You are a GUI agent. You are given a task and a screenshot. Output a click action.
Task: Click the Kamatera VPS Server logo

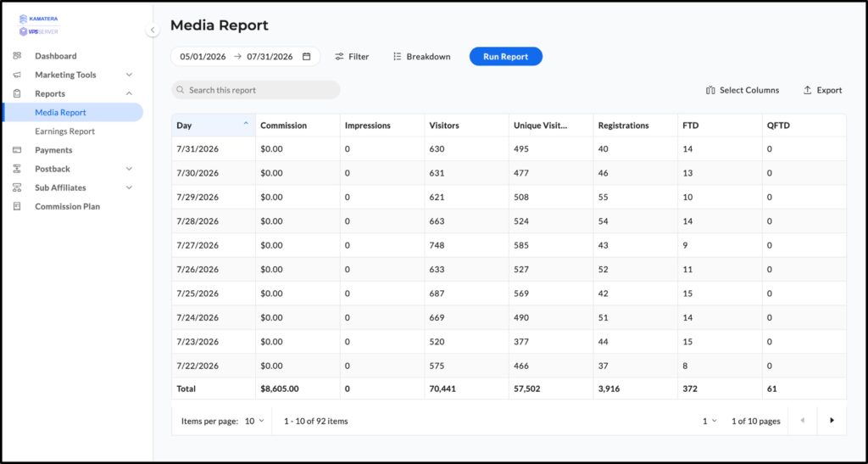[x=38, y=25]
